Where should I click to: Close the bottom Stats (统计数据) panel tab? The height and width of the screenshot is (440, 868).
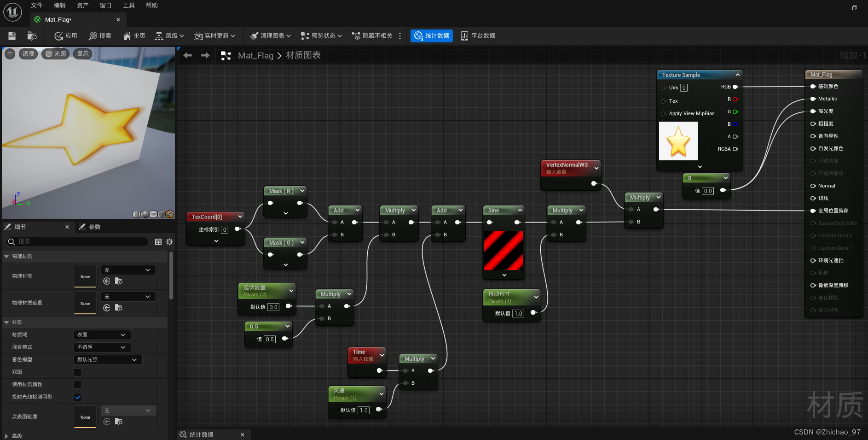click(x=243, y=434)
